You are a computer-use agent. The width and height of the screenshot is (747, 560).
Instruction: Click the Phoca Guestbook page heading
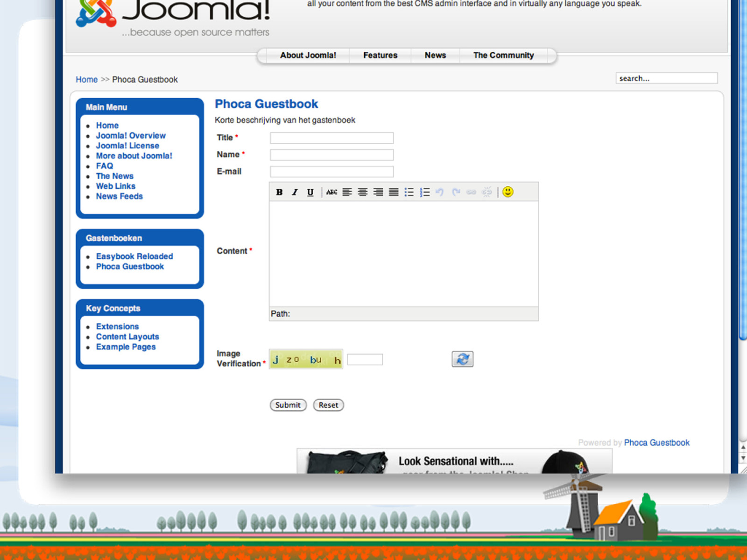tap(266, 104)
